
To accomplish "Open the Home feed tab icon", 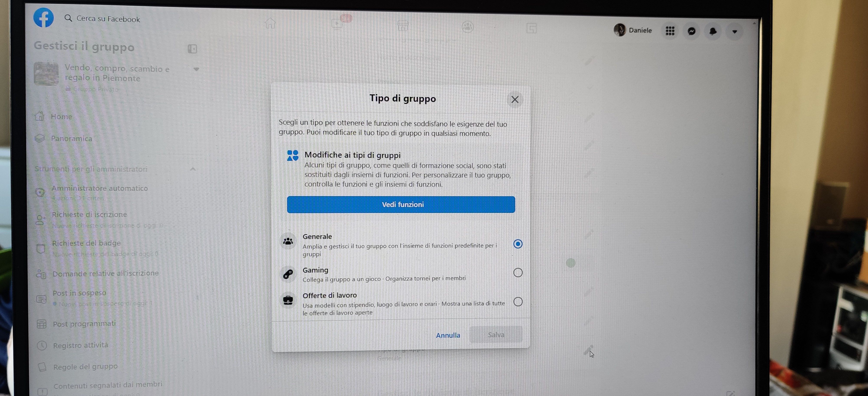I will pyautogui.click(x=270, y=23).
